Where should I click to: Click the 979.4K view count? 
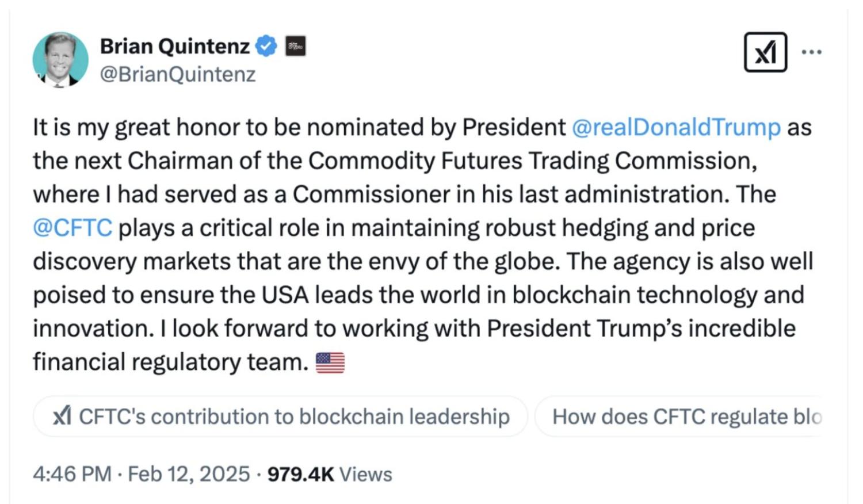(x=300, y=474)
